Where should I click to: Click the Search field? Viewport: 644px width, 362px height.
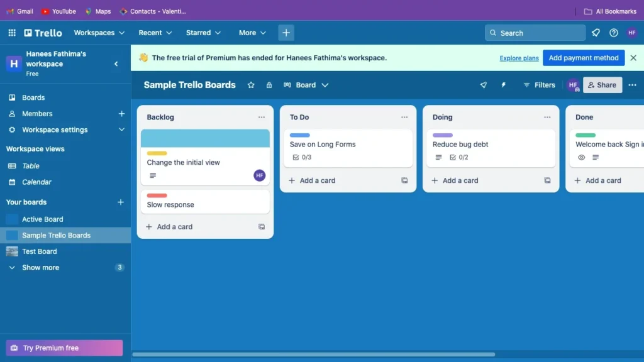pos(535,32)
